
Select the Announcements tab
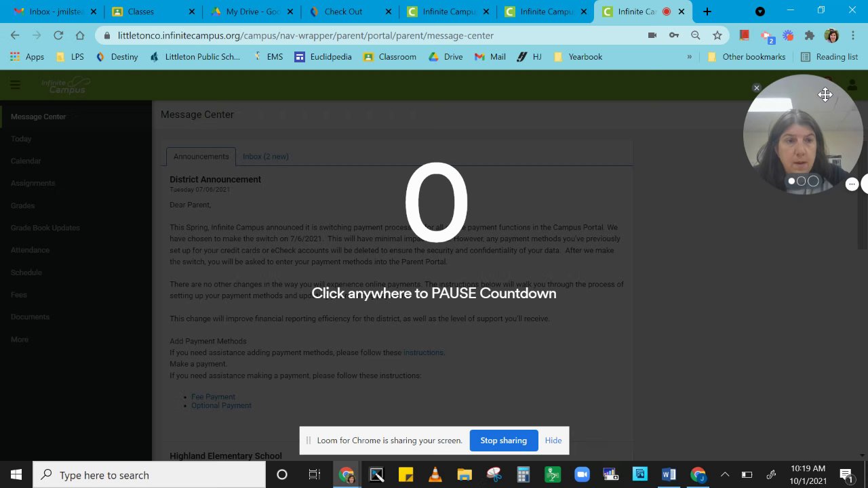[x=201, y=157]
